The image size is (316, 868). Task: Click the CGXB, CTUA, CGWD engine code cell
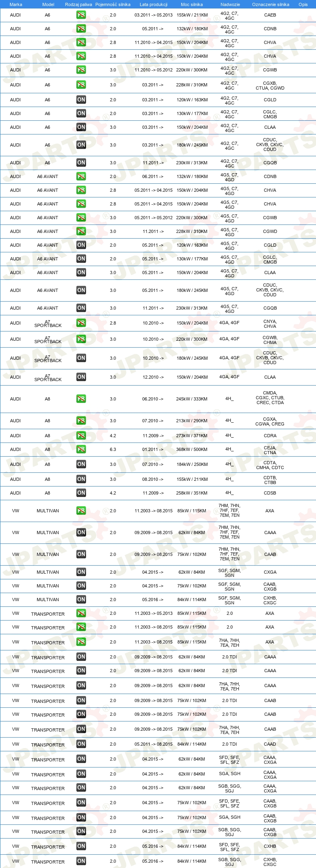270,86
